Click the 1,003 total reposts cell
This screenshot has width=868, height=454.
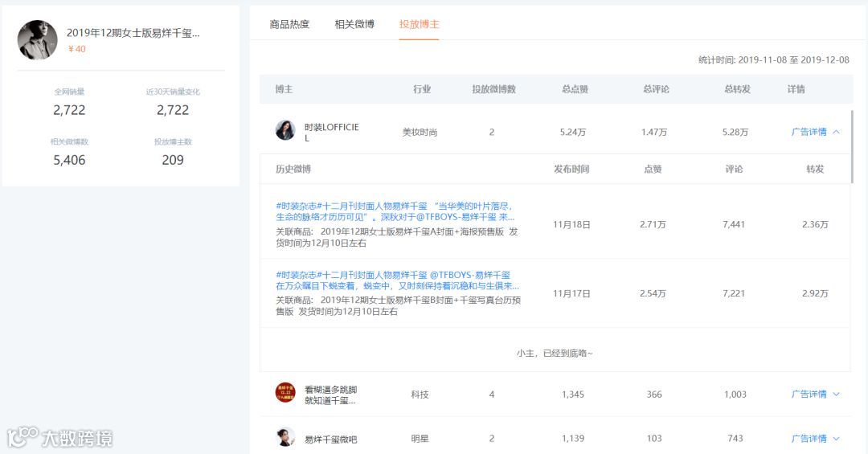[735, 395]
